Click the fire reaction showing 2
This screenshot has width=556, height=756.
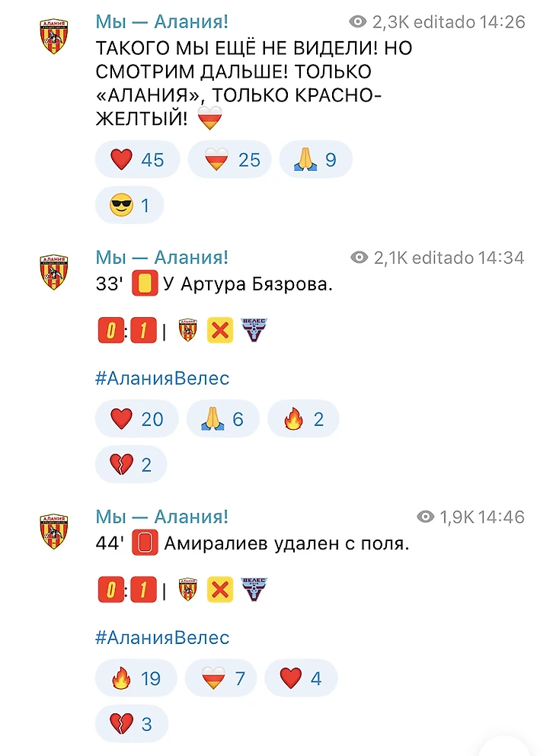coord(303,418)
